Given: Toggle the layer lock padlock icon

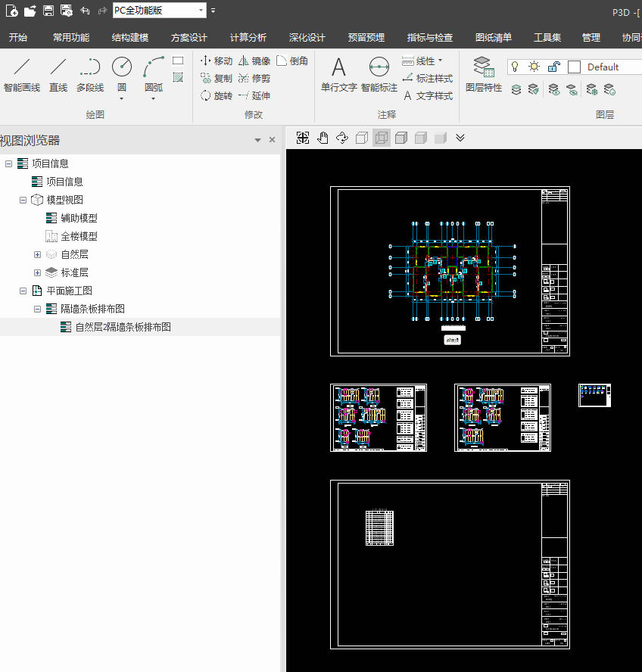Looking at the screenshot, I should click(x=553, y=67).
